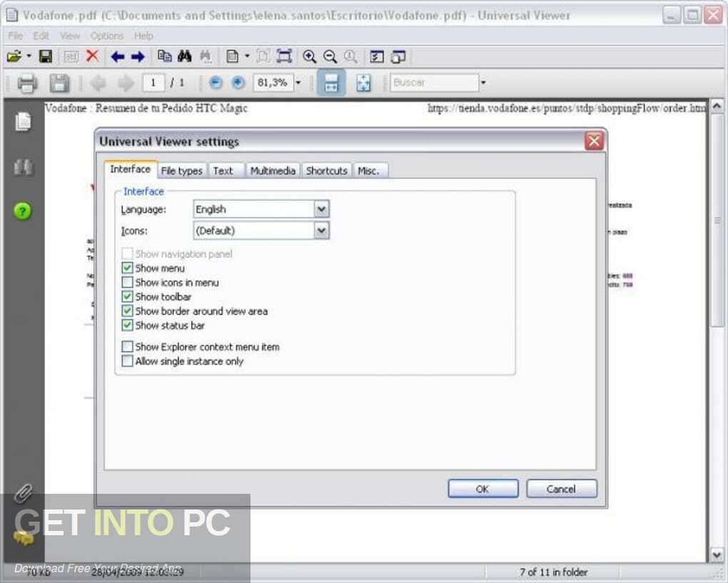Click the fit page arrows icon
Image resolution: width=728 pixels, height=583 pixels.
pos(363,83)
